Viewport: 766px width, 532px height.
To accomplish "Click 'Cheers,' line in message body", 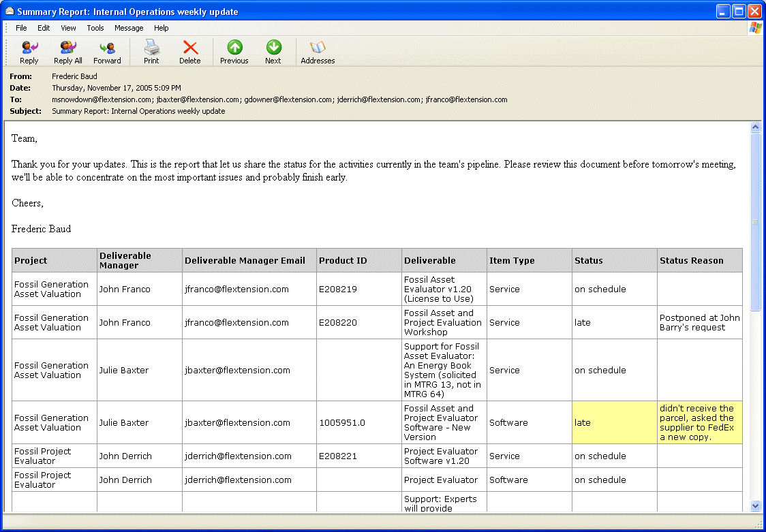I will 27,203.
